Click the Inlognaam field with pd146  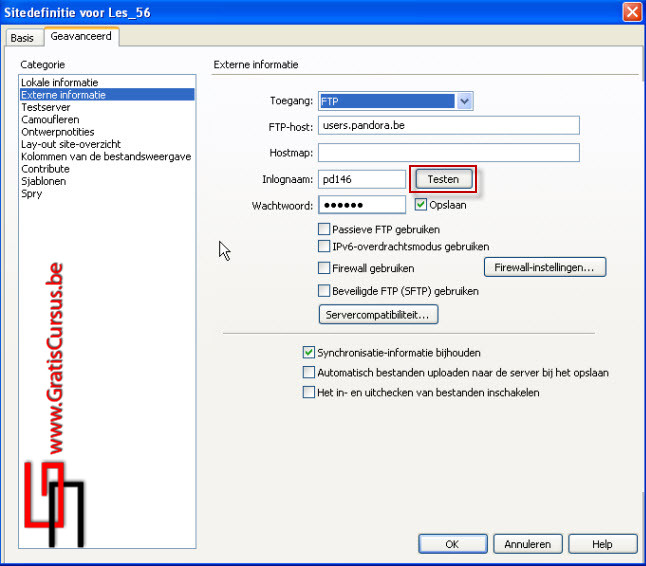click(x=362, y=179)
